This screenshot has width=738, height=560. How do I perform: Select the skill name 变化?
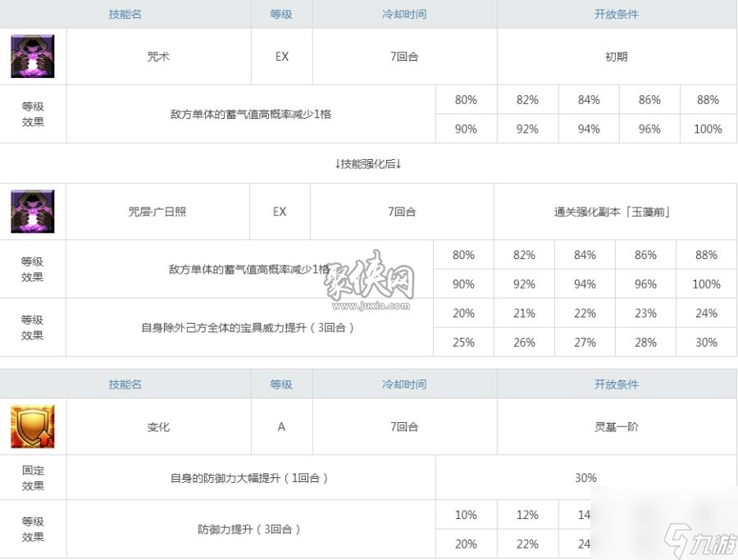pos(158,427)
